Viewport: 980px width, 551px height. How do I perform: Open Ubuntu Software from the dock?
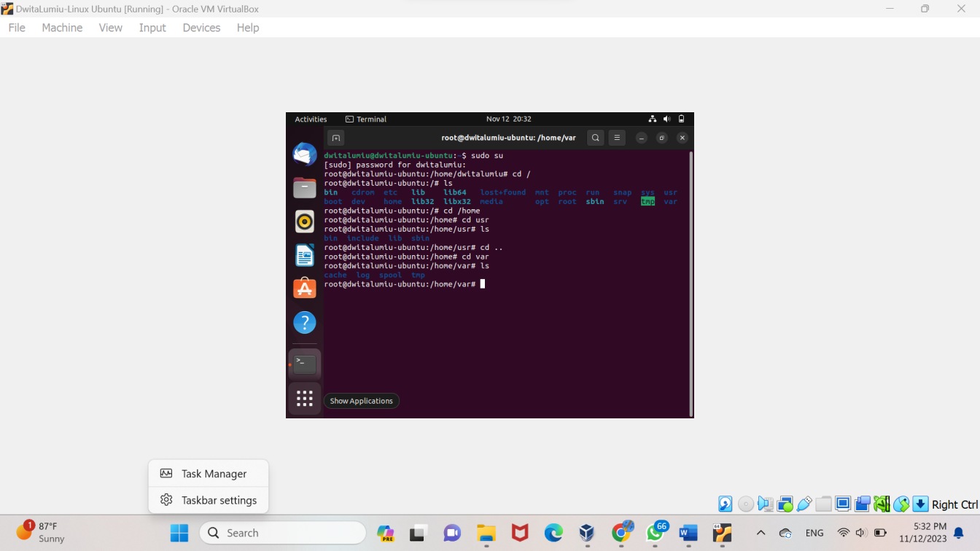click(305, 289)
